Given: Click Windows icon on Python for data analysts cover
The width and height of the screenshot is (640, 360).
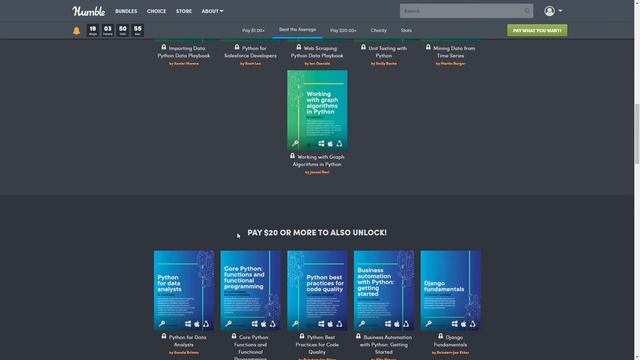Looking at the screenshot, I should 188,324.
